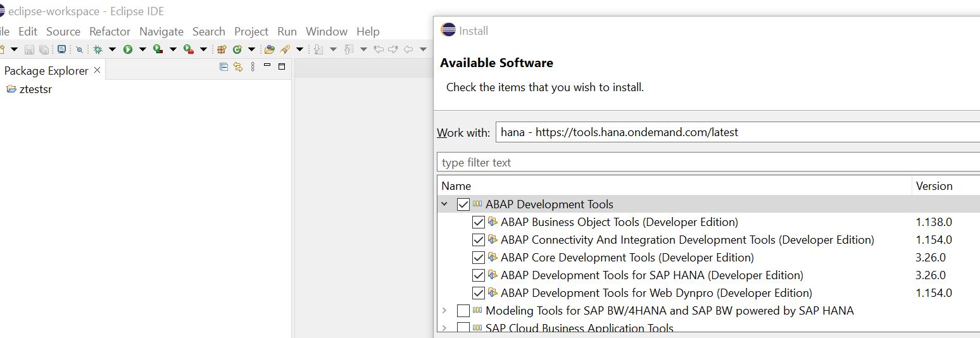Sort by the Name column header
This screenshot has width=980, height=338.
click(x=674, y=186)
